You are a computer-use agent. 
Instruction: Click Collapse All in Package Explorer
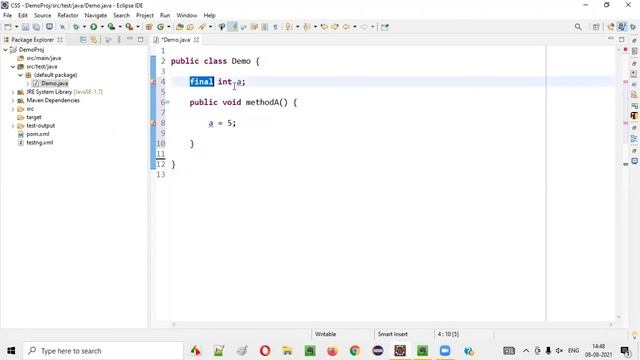click(83, 40)
